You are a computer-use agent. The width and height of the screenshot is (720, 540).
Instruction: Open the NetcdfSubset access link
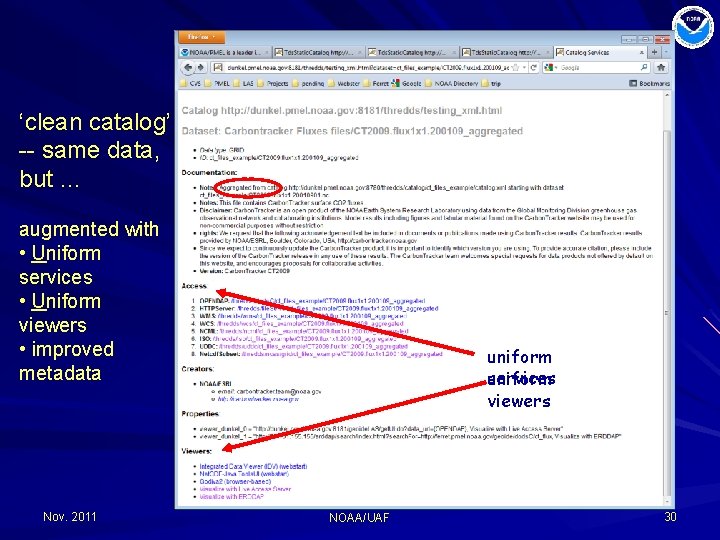coord(342,354)
